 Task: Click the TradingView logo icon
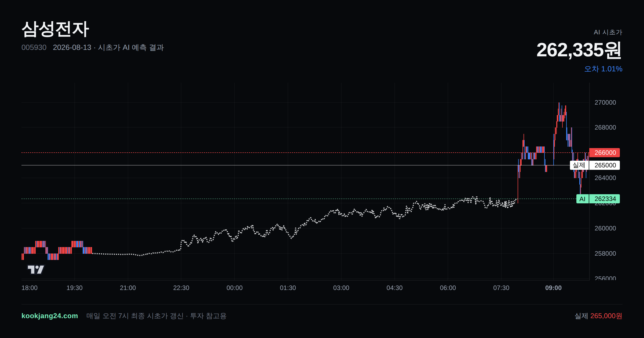(x=36, y=270)
